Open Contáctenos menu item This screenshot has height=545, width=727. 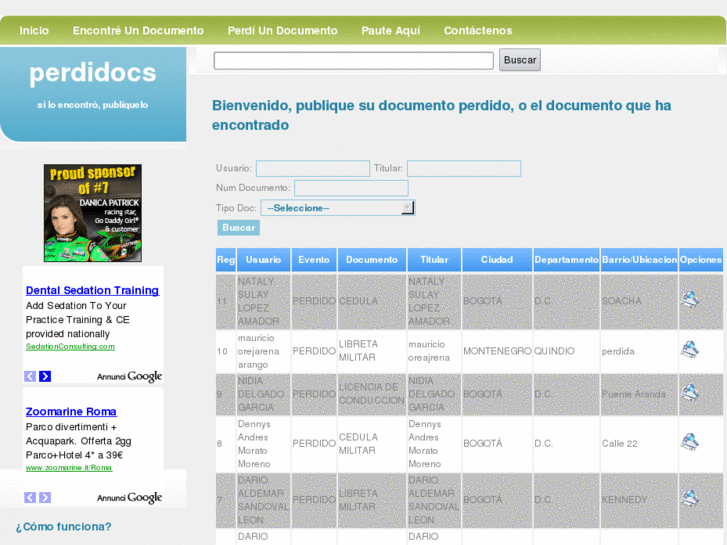[x=478, y=31]
